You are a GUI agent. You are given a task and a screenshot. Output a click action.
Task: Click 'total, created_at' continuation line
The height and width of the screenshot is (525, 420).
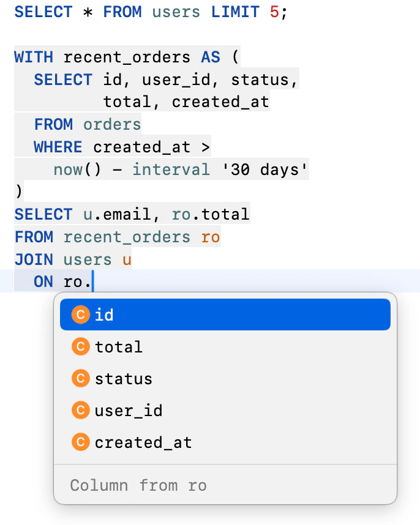click(x=186, y=102)
